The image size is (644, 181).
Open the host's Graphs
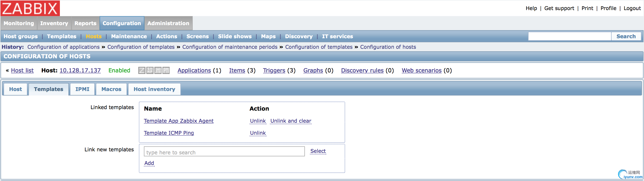(x=313, y=70)
